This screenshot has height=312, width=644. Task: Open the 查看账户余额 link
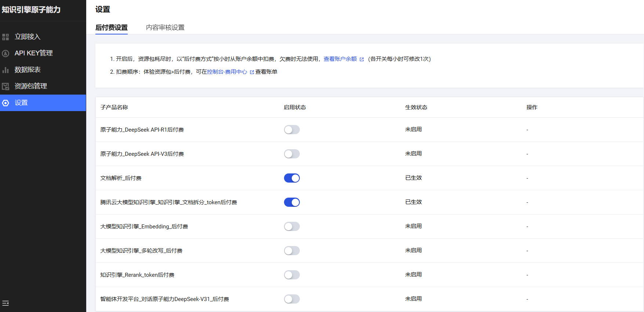click(340, 59)
